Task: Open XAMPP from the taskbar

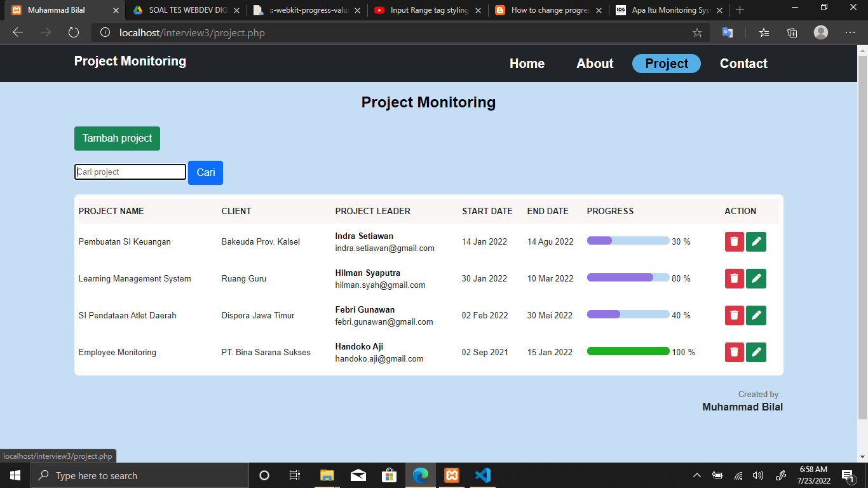Action: pos(452,475)
